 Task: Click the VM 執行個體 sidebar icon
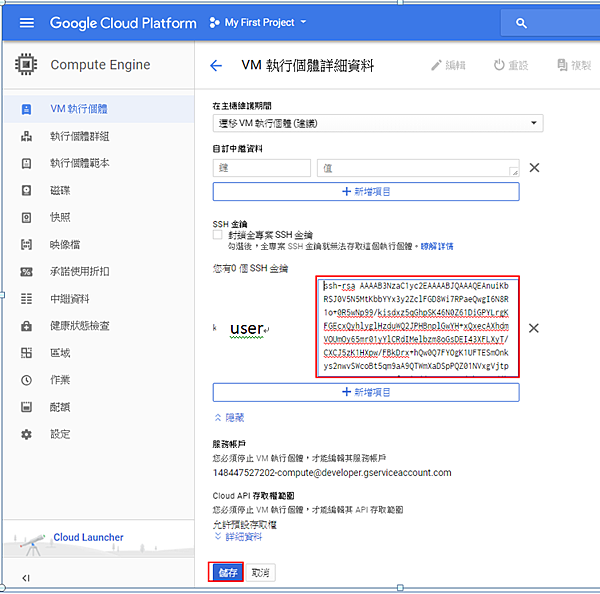pos(26,109)
